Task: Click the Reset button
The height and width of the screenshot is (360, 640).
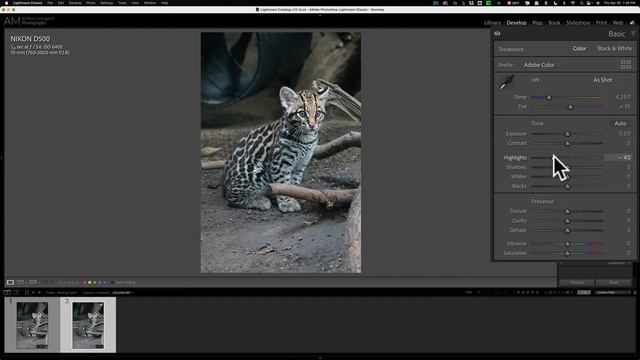Action: (613, 282)
